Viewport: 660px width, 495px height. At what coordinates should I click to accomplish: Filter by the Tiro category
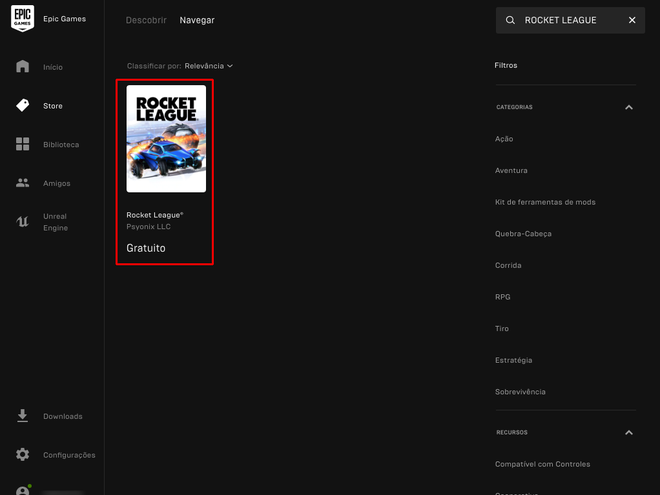502,329
